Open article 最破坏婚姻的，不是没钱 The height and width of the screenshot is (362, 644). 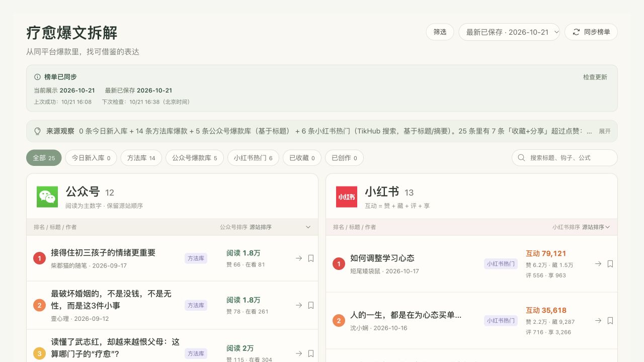pos(111,300)
